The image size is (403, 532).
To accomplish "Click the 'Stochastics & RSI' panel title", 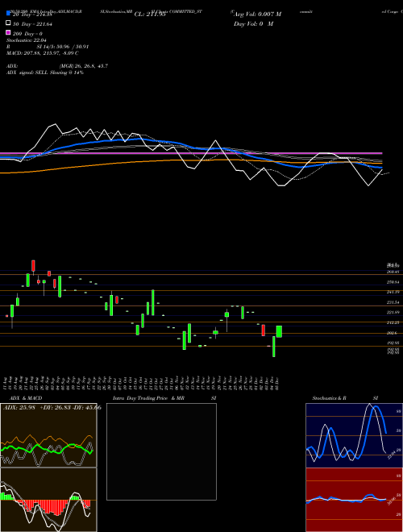I will 345,398.
